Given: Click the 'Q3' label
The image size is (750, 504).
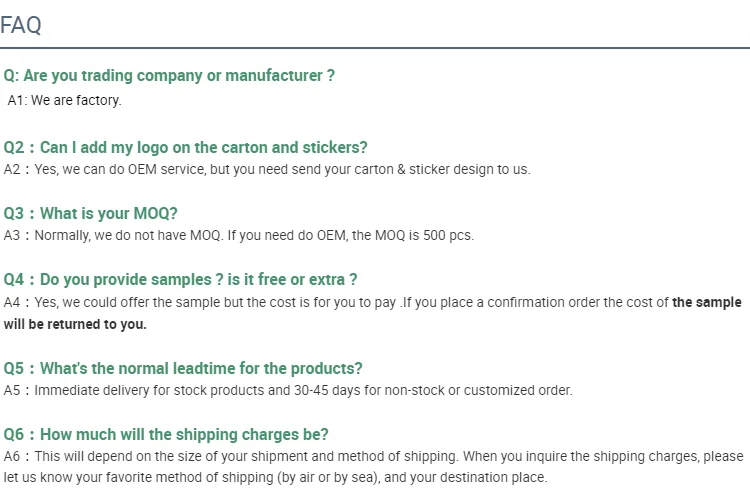Looking at the screenshot, I should pos(13,213).
